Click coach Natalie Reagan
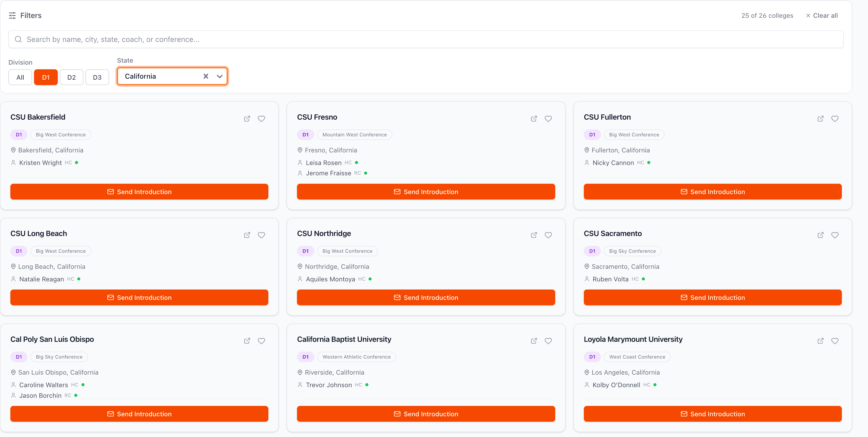 coord(41,279)
